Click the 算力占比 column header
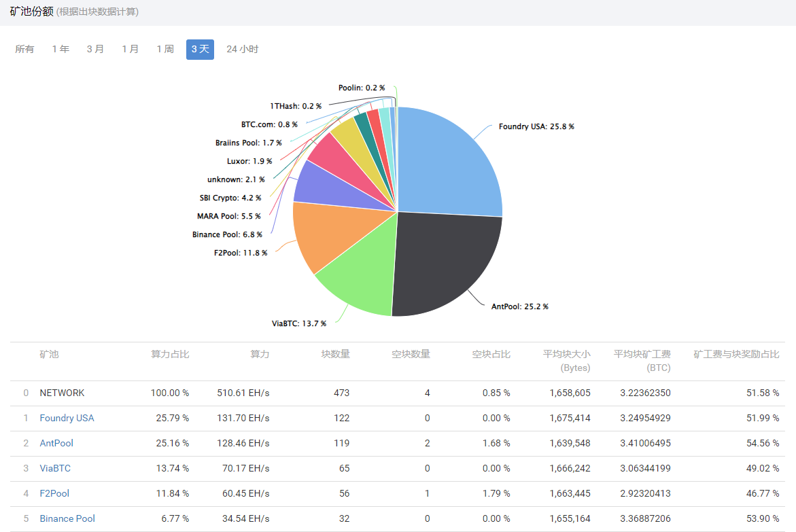The height and width of the screenshot is (532, 796). (x=170, y=354)
